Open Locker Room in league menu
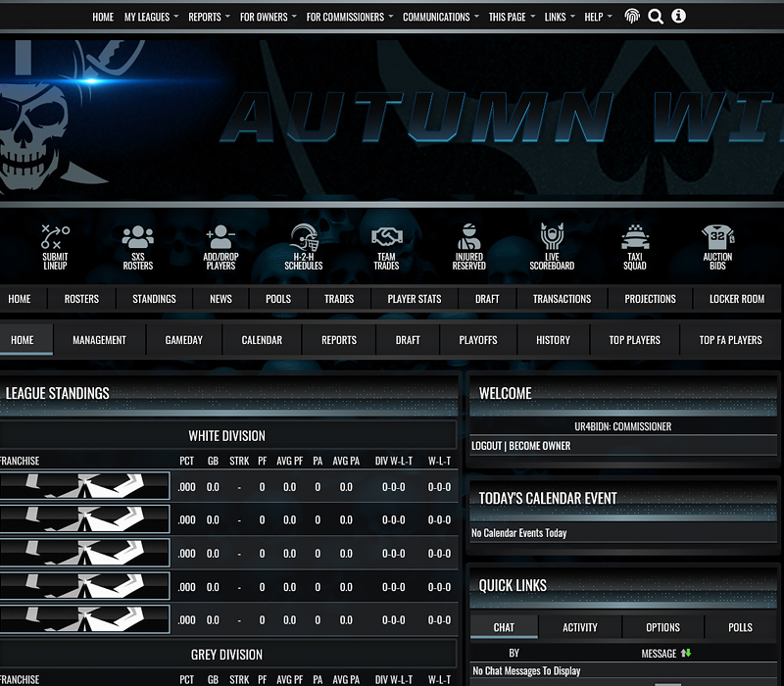 (737, 299)
